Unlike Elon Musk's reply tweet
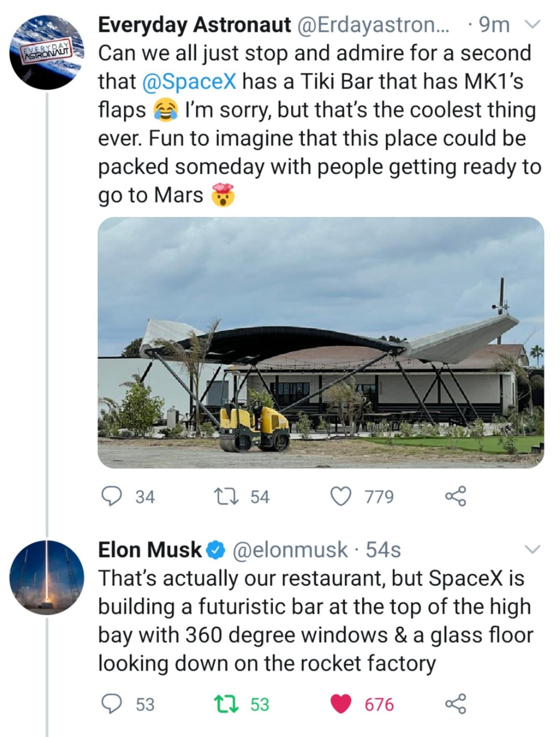Viewport: 560px width, 737px height. (341, 704)
